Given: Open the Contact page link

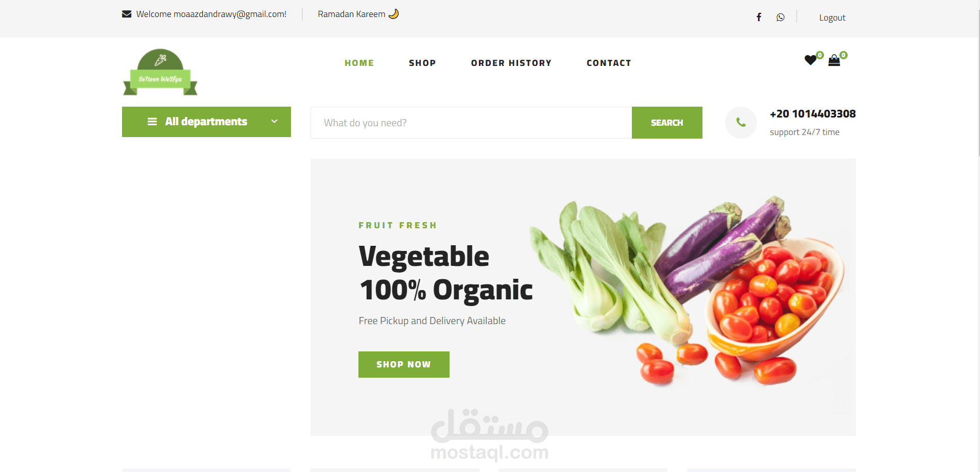Looking at the screenshot, I should [609, 63].
